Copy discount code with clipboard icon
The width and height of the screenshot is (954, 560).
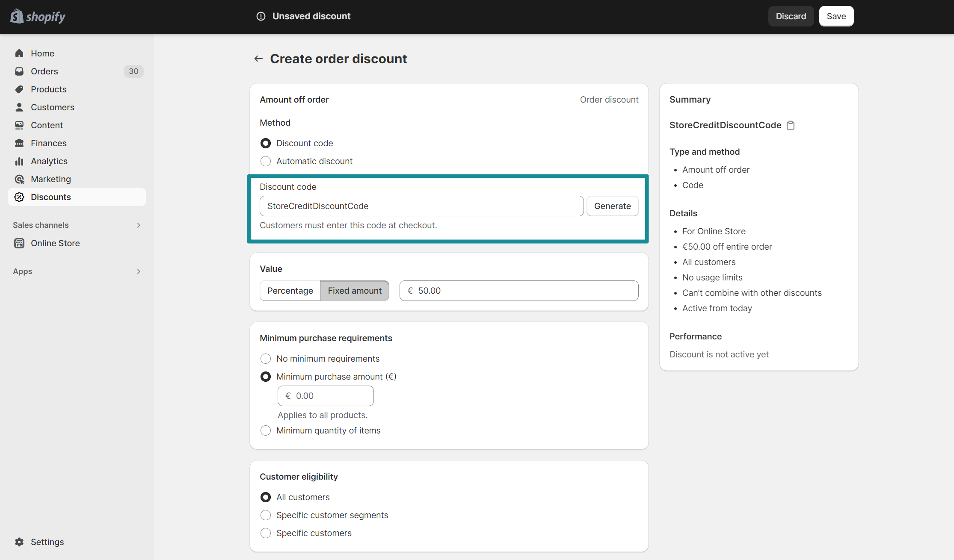point(791,125)
